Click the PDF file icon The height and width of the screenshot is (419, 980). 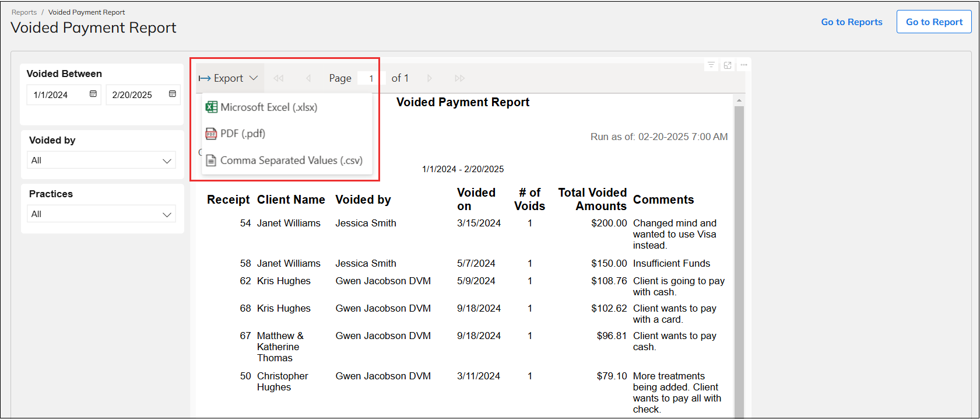tap(211, 134)
